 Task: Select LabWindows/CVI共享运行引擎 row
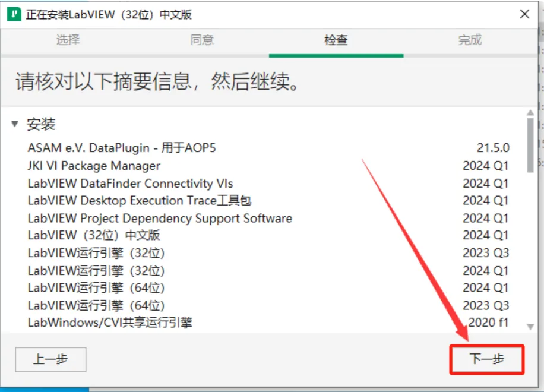point(268,323)
